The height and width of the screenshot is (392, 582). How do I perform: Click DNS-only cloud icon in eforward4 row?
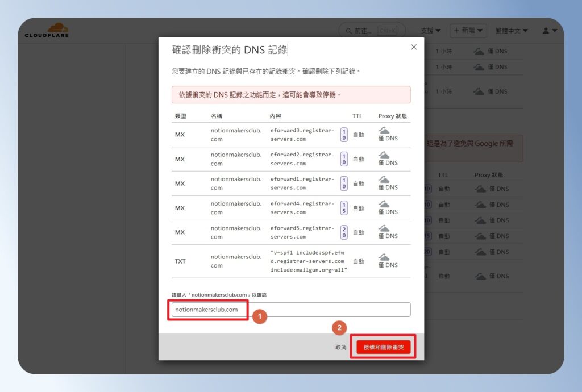[384, 204]
